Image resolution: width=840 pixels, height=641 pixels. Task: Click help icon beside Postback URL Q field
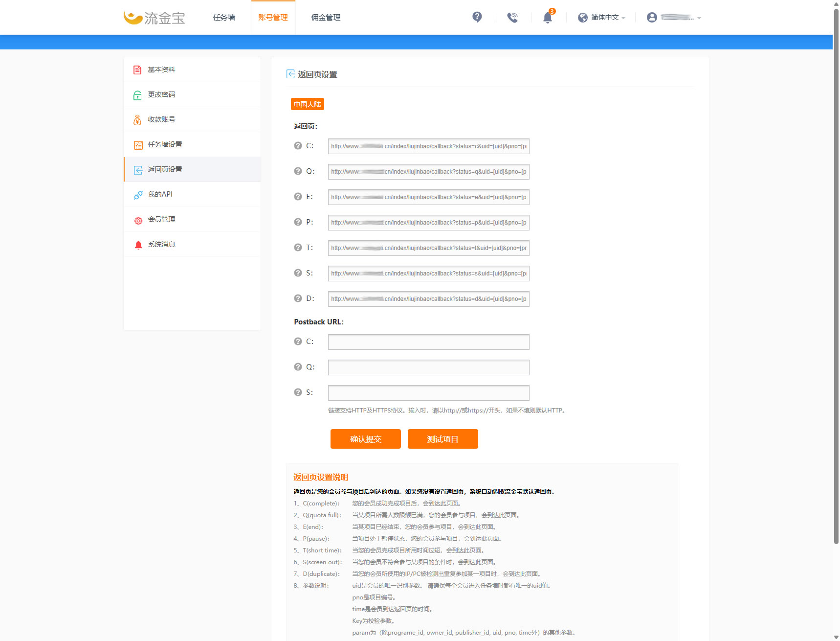(298, 367)
